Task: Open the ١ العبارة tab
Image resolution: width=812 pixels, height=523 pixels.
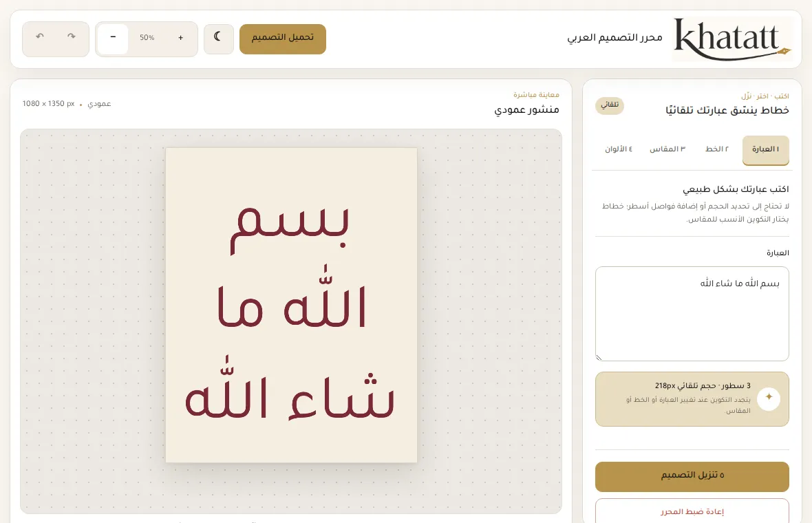Action: click(x=765, y=150)
